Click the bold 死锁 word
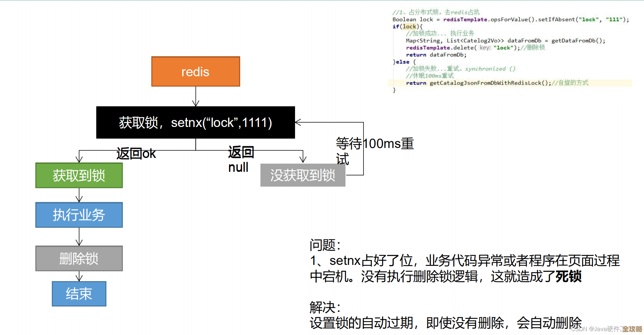 (568, 277)
